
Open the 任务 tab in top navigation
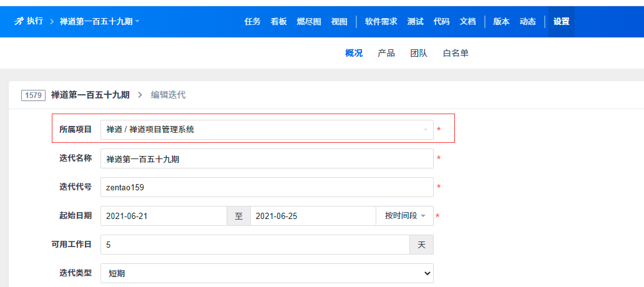tap(253, 22)
